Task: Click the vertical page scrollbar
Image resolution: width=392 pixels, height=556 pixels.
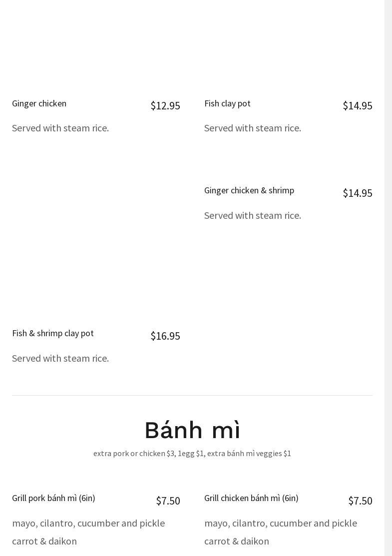Action: point(388,278)
